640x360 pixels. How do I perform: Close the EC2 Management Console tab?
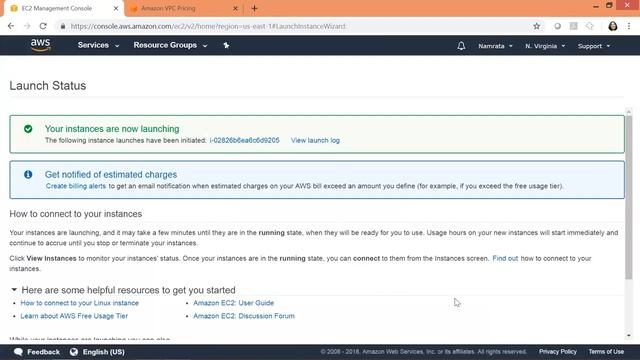pos(116,8)
